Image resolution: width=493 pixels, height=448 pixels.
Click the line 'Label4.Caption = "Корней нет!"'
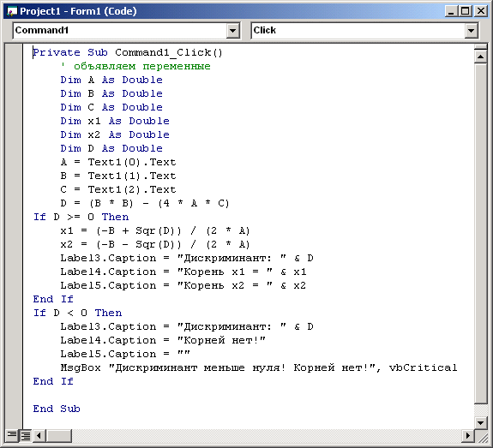point(163,340)
